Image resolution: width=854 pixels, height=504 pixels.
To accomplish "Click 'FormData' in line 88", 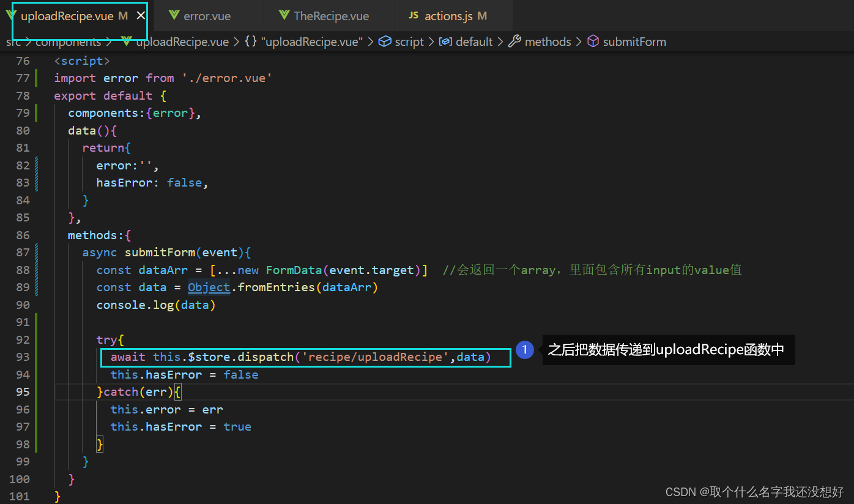I will click(x=294, y=270).
